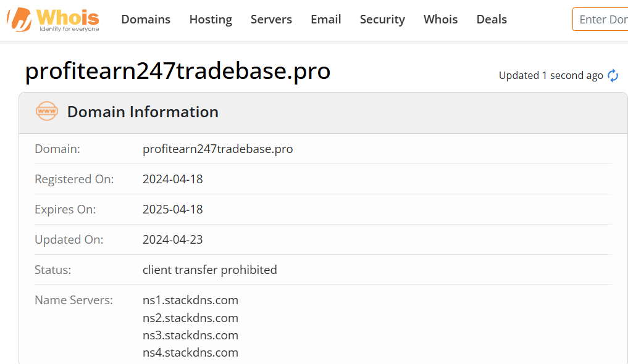628x364 pixels.
Task: Click the Domain Information header title
Action: pyautogui.click(x=143, y=112)
